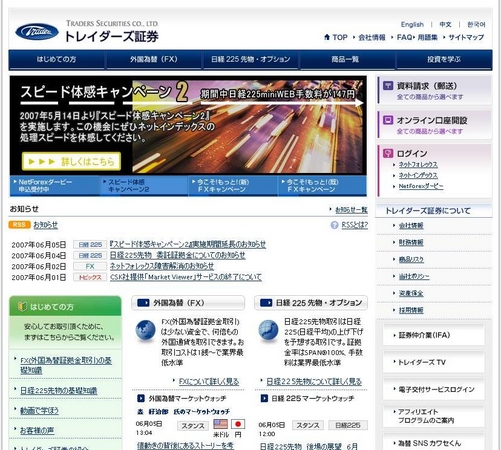
Task: Select the NetForexダービー banner tab
Action: click(54, 185)
